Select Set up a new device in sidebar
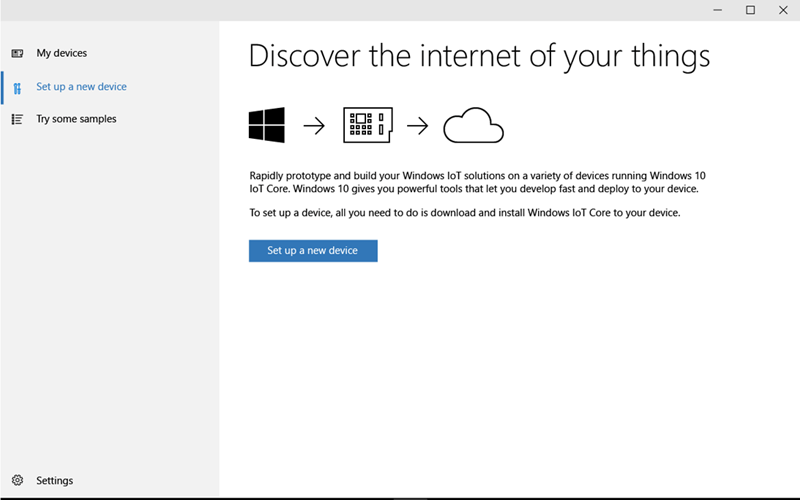 tap(110, 87)
